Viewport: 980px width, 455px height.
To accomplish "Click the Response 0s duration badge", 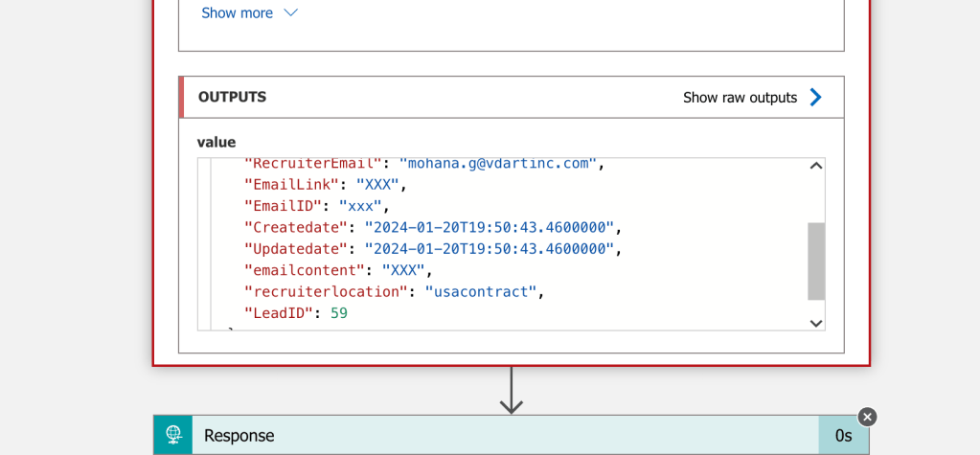I will tap(843, 436).
